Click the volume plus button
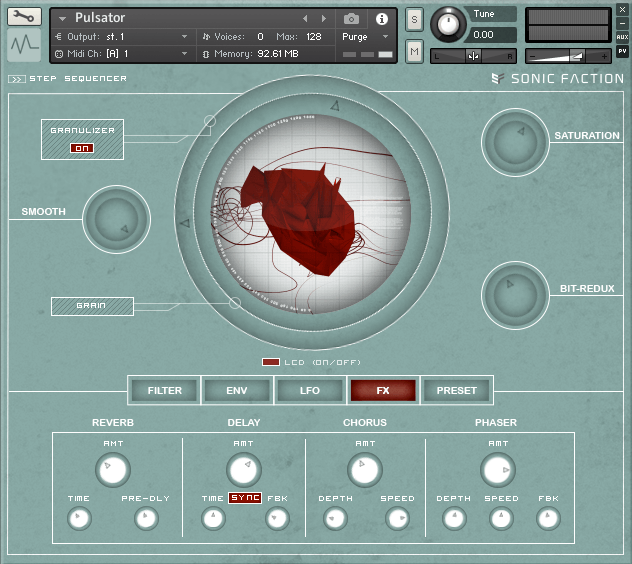Image resolution: width=632 pixels, height=564 pixels. [604, 57]
